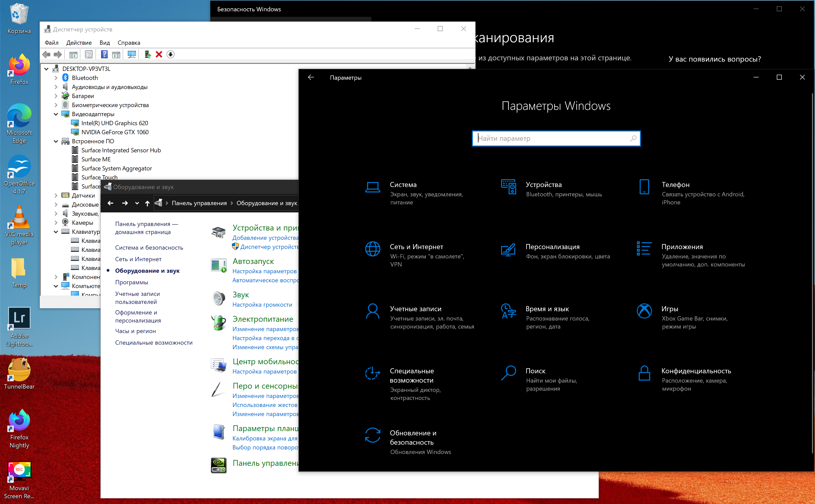The width and height of the screenshot is (815, 504).
Task: Collapse the Видеоадаптеры node
Action: (x=56, y=114)
